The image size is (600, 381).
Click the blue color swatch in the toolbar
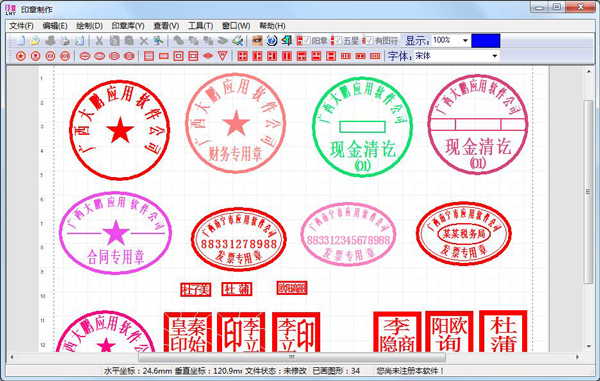coord(486,41)
